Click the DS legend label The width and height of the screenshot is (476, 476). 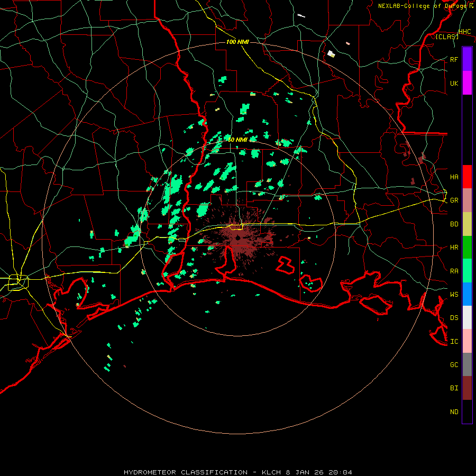[454, 318]
